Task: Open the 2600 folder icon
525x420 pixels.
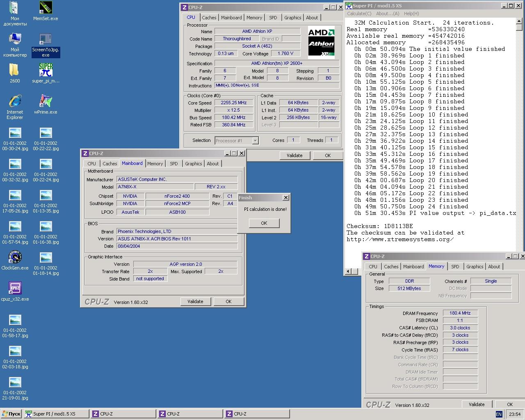Action: [x=15, y=73]
